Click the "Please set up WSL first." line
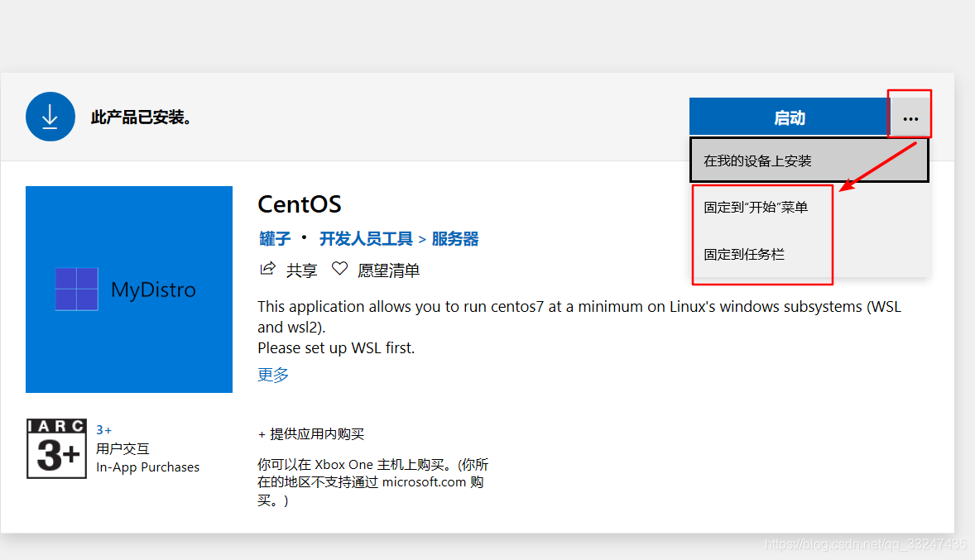Screen dimensions: 975x560 [x=336, y=347]
